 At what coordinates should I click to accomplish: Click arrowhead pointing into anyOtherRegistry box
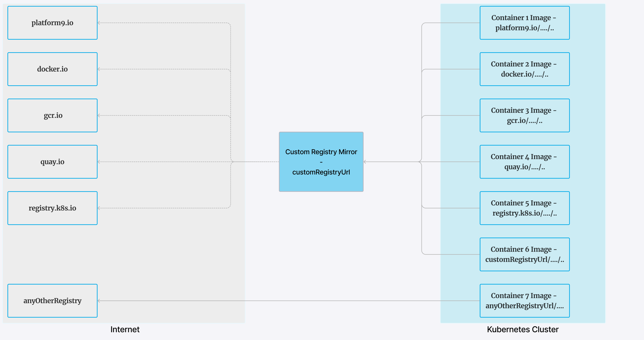[99, 301]
